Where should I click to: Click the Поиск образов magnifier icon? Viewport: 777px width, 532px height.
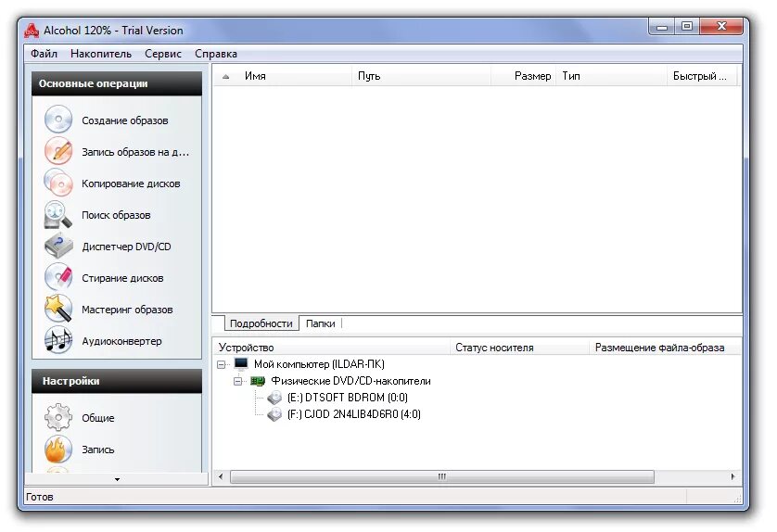pos(58,214)
